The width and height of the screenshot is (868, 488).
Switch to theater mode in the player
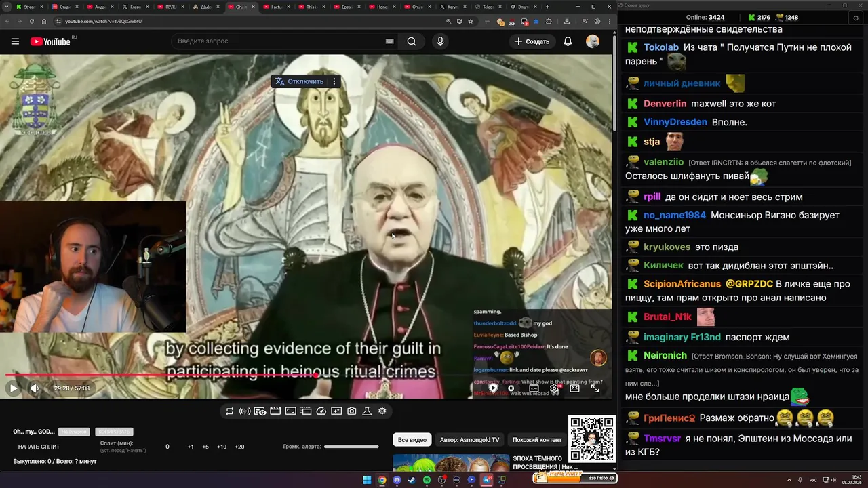tap(574, 388)
